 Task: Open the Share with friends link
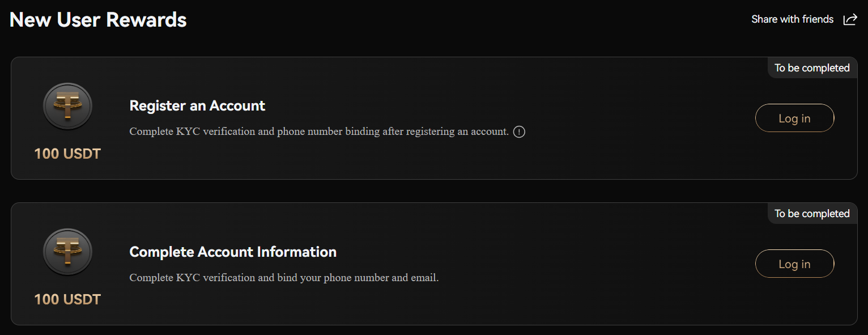click(x=792, y=20)
